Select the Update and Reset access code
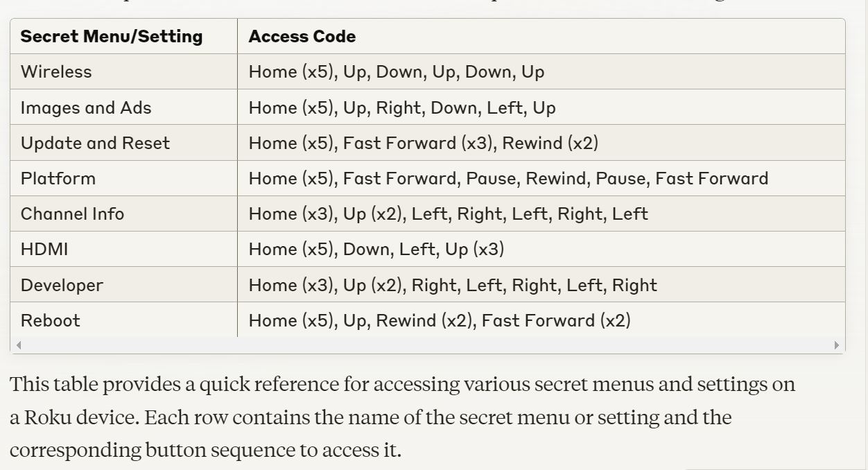Screen dimensions: 868x470 pos(423,143)
